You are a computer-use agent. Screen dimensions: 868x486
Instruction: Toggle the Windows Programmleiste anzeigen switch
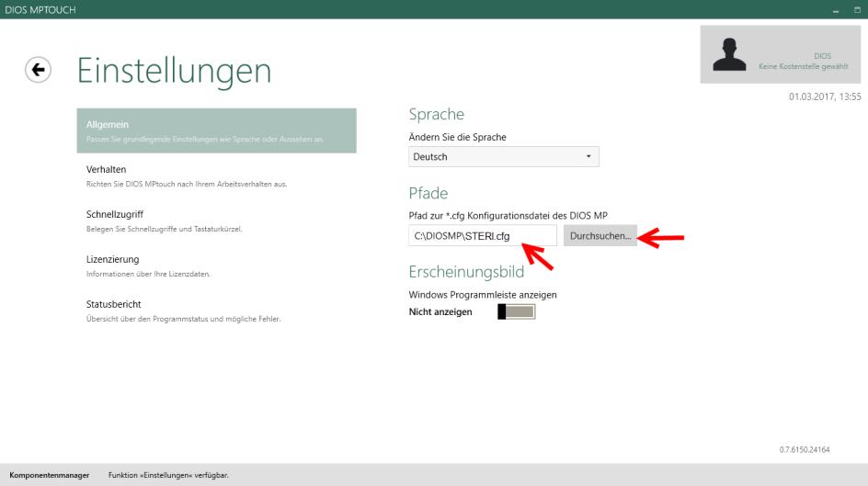516,313
